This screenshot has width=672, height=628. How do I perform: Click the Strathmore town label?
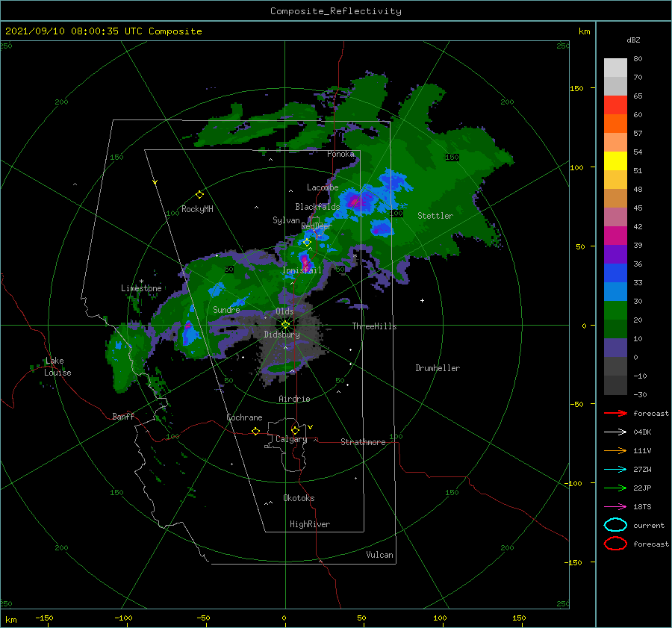363,442
